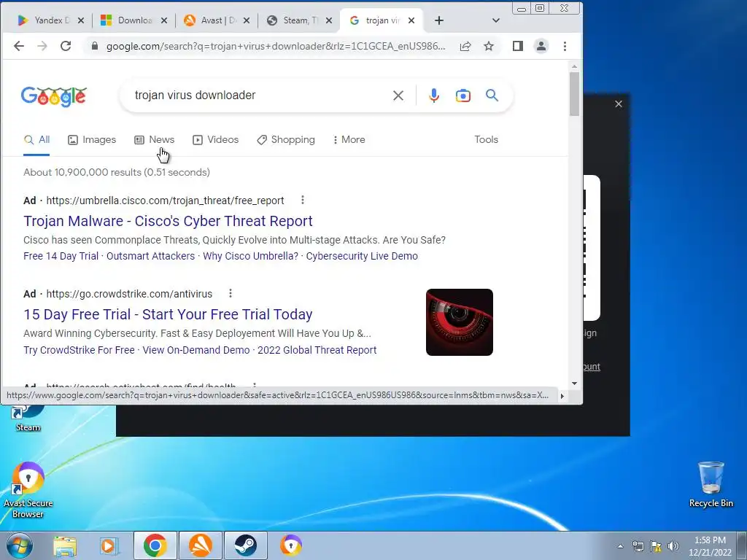The image size is (747, 560).
Task: Clear the search box with the X icon
Action: pos(398,96)
